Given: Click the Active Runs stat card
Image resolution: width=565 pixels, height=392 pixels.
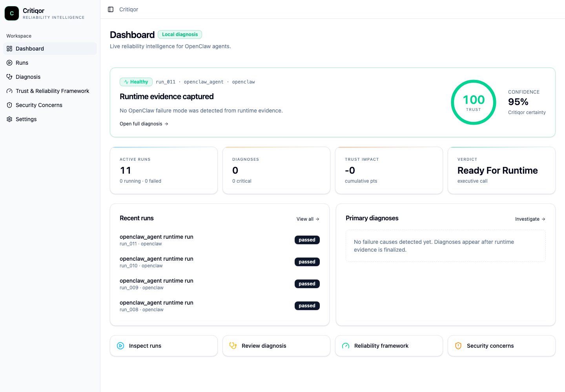Looking at the screenshot, I should (x=164, y=171).
